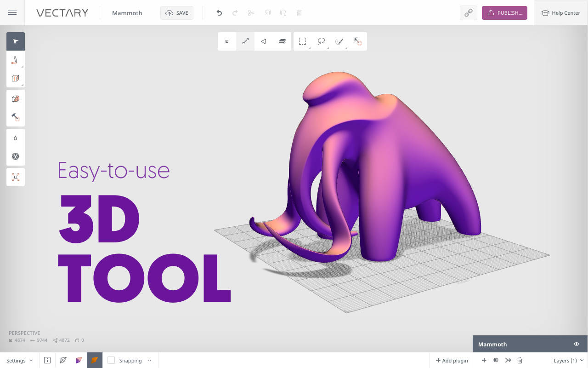
Task: Click the Mammoth project name field
Action: click(127, 13)
